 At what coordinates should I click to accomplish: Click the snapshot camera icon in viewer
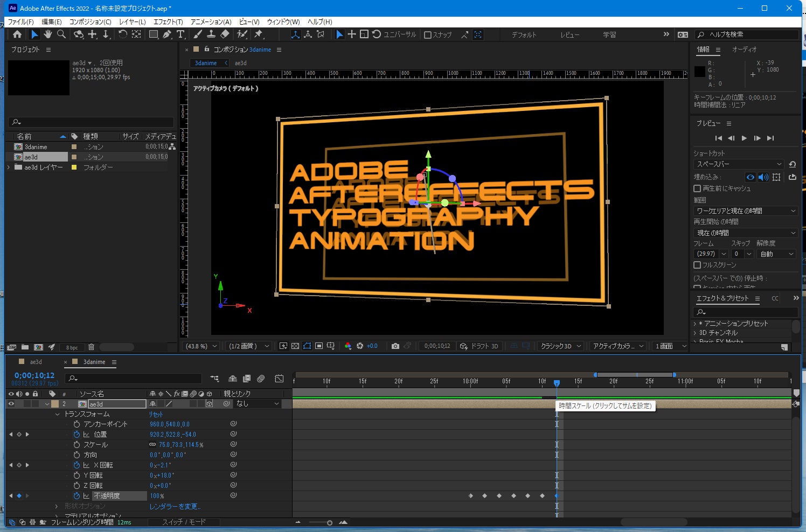(x=395, y=346)
